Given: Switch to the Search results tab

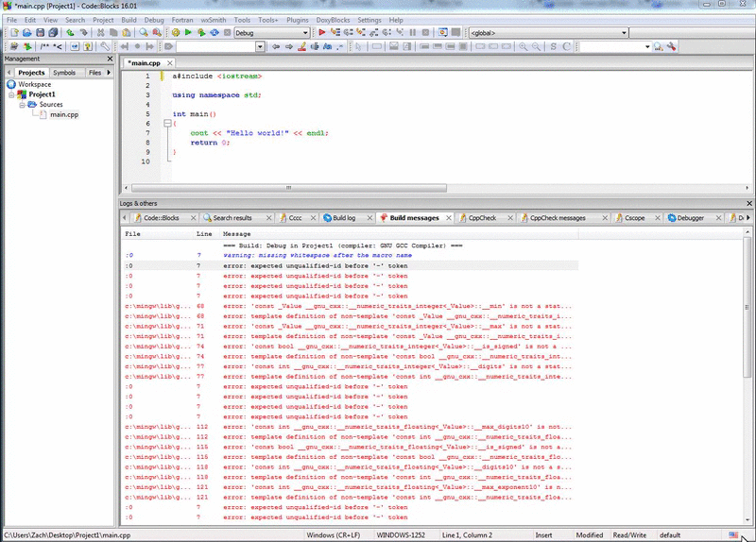Looking at the screenshot, I should (x=232, y=218).
